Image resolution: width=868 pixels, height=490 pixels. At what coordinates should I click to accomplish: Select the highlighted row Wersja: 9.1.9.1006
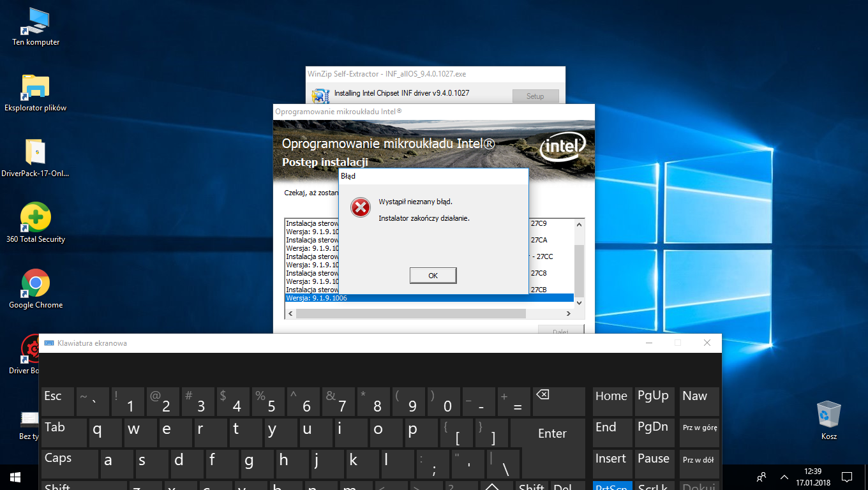pos(429,298)
